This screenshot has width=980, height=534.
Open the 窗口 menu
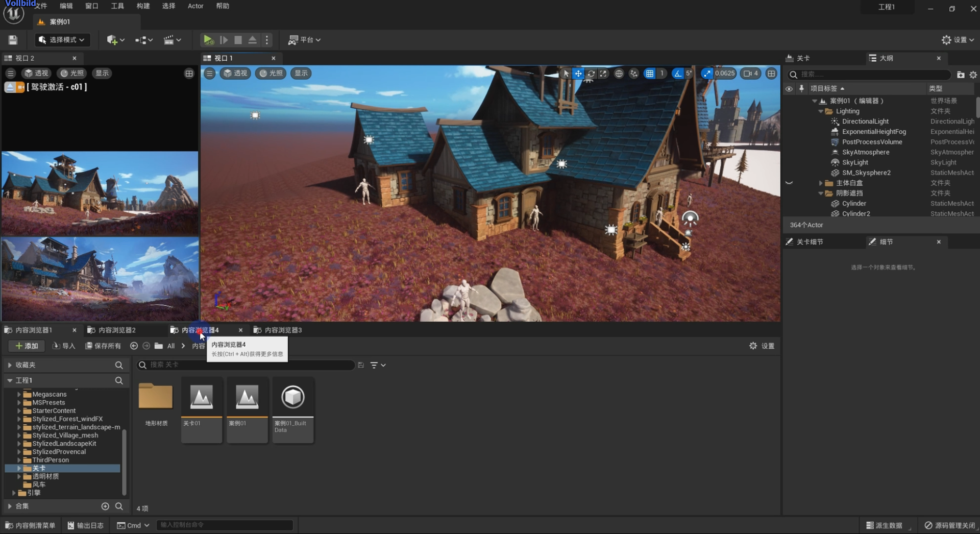point(92,6)
